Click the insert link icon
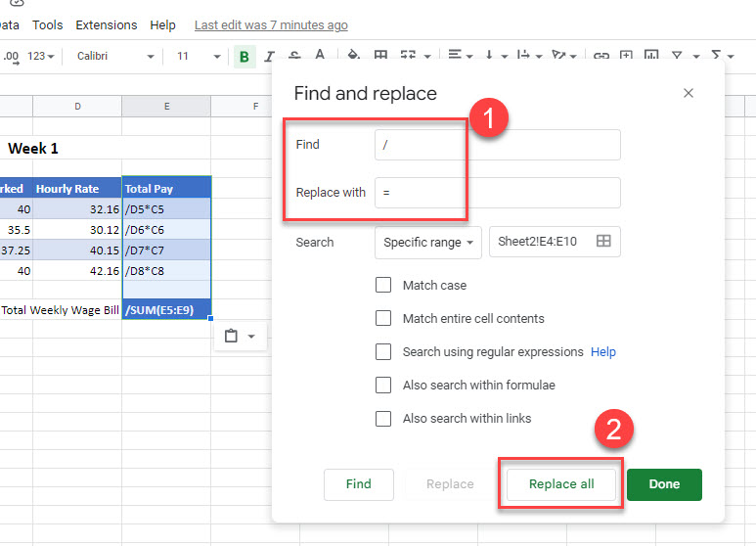Image resolution: width=756 pixels, height=546 pixels. pyautogui.click(x=601, y=57)
